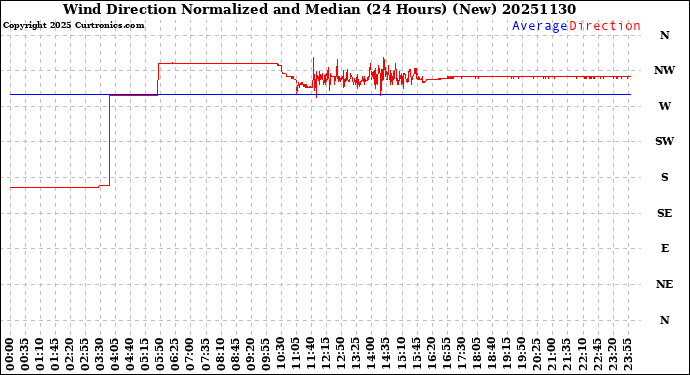Click the '11:40' time axis label
Viewport: 690px width, 375px height.
coord(310,355)
